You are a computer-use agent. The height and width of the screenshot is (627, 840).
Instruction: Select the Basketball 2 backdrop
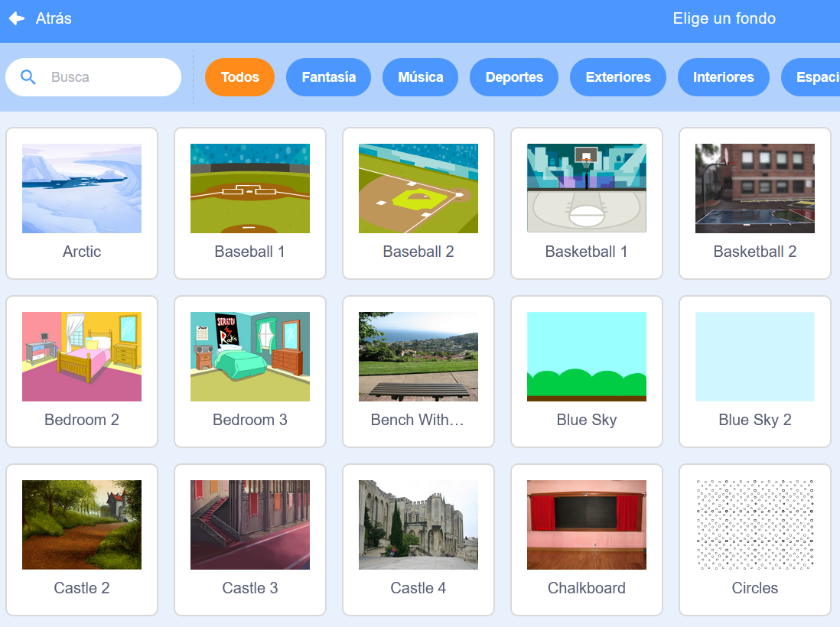point(755,189)
